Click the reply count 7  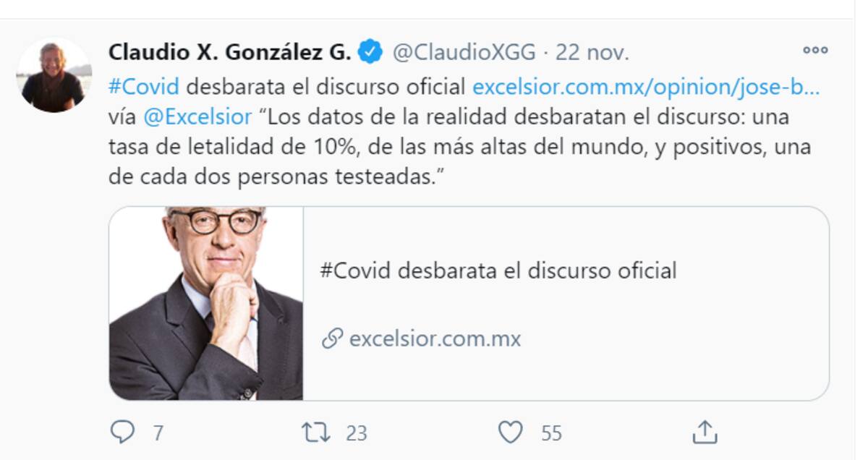click(x=158, y=433)
